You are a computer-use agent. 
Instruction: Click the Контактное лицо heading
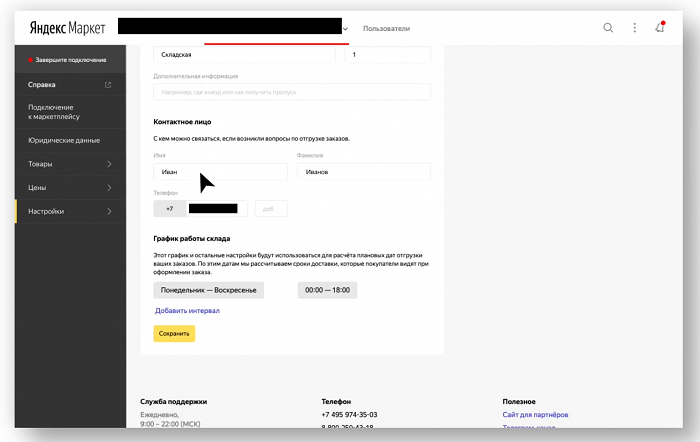click(182, 122)
